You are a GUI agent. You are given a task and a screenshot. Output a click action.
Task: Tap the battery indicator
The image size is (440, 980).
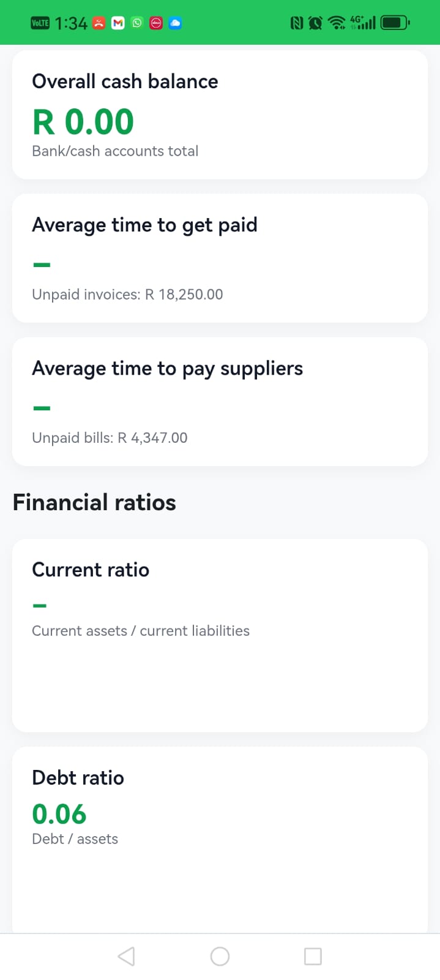[393, 22]
